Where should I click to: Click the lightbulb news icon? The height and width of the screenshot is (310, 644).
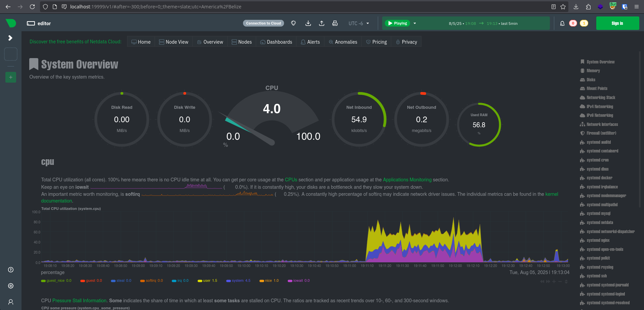[x=293, y=24]
